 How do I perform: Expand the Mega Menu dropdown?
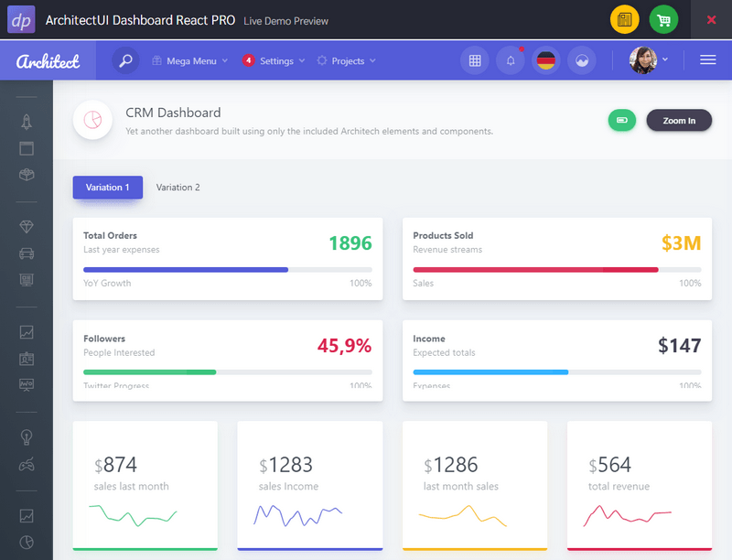(190, 61)
